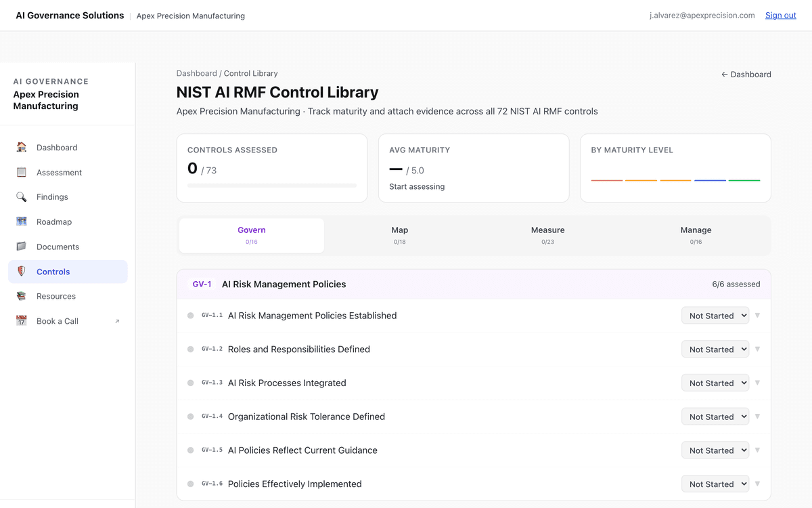Open Documents in the sidebar
The height and width of the screenshot is (508, 812).
(68, 247)
